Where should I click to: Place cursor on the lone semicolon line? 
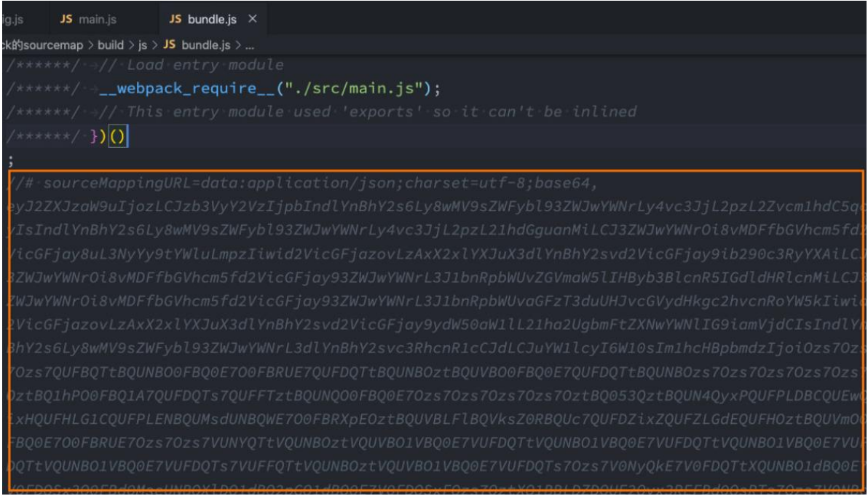point(9,159)
